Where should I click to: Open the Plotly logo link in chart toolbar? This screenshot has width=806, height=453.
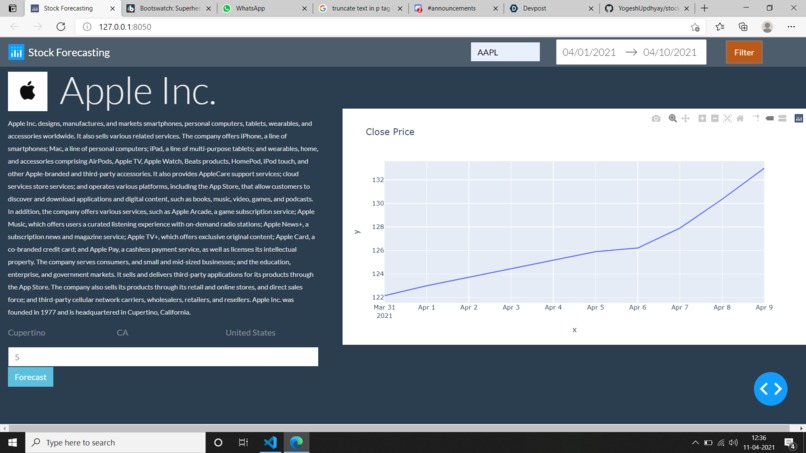(798, 118)
